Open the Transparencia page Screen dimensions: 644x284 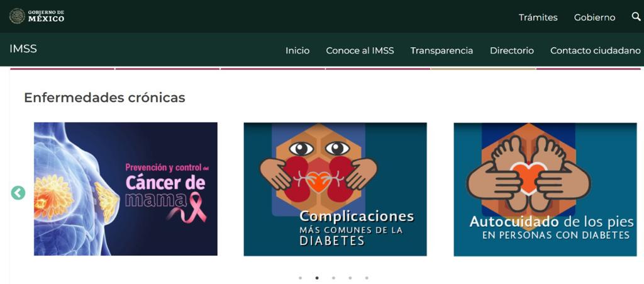(x=441, y=50)
